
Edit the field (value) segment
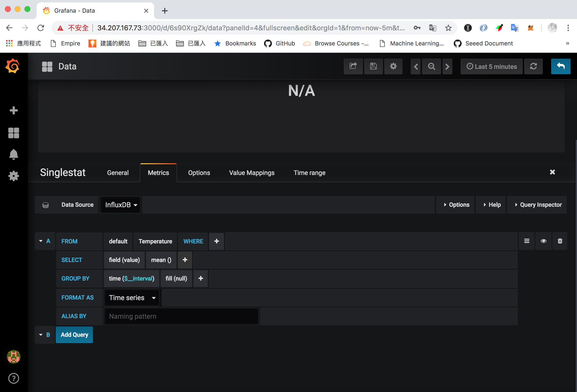click(x=124, y=260)
